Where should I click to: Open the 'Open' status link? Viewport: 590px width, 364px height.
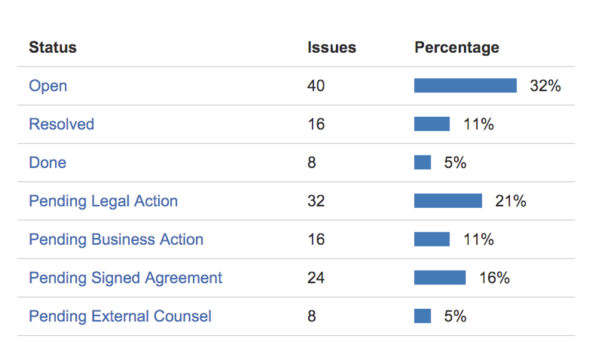coord(48,86)
